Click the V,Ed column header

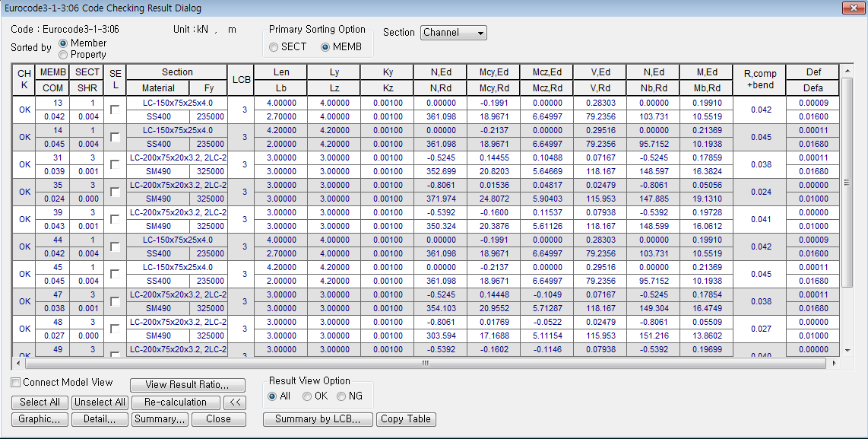coord(600,72)
